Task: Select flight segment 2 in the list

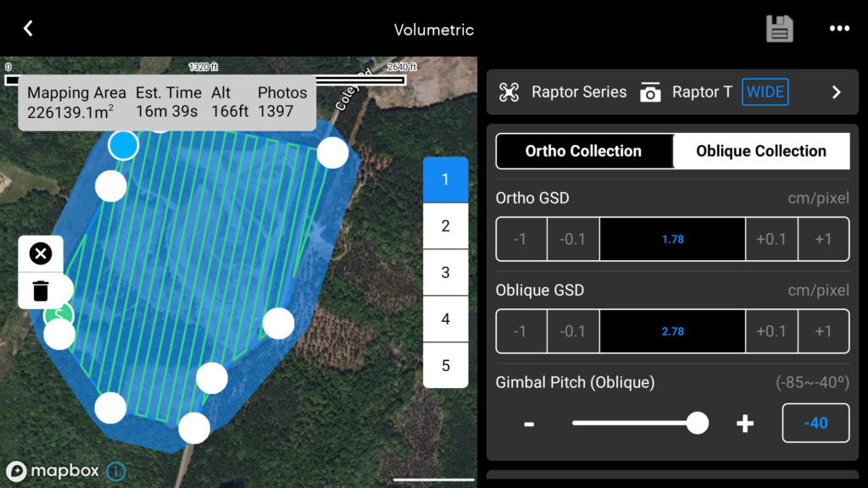Action: (445, 225)
